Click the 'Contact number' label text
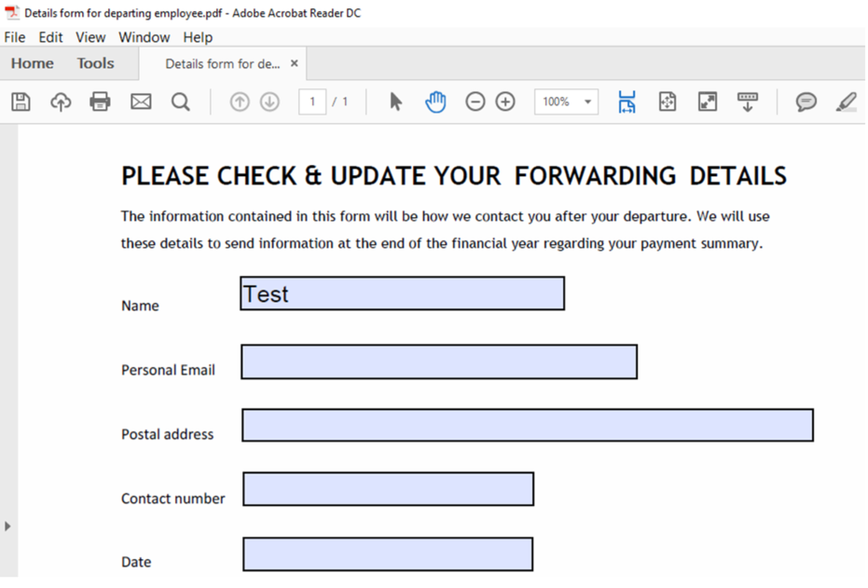868x588 pixels. pyautogui.click(x=172, y=499)
